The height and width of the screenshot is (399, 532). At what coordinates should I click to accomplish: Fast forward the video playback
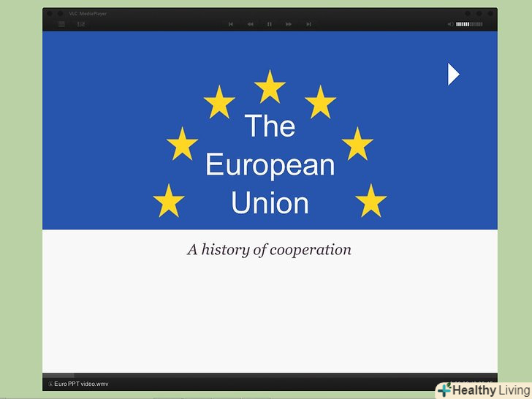tap(289, 24)
